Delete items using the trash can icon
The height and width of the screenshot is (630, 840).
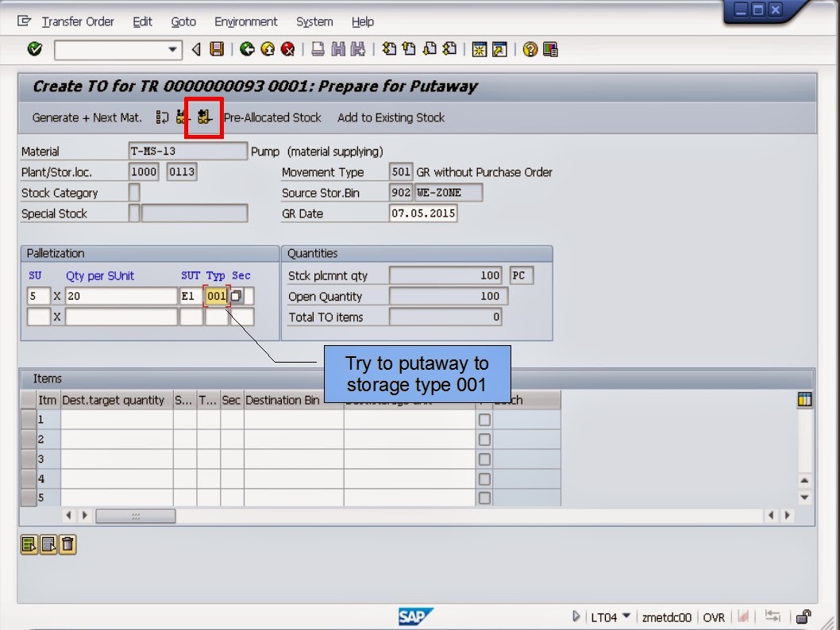click(67, 544)
